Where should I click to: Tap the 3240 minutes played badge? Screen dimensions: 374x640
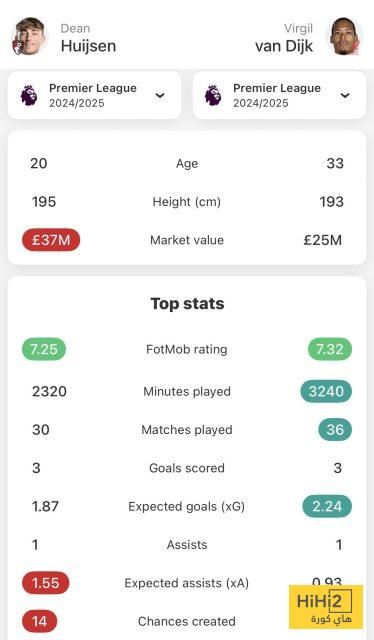point(326,391)
